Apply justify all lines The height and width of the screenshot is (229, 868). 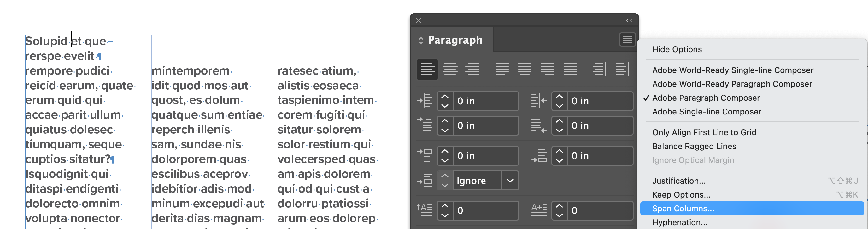coord(570,69)
